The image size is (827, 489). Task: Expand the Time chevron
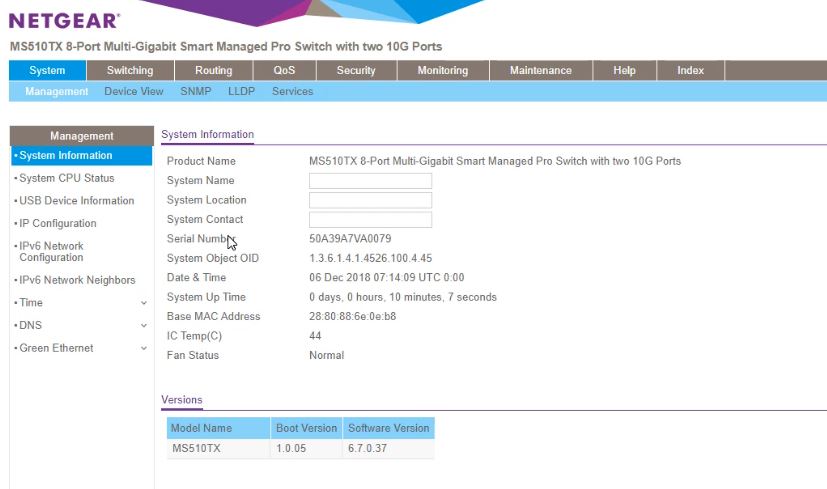click(143, 303)
